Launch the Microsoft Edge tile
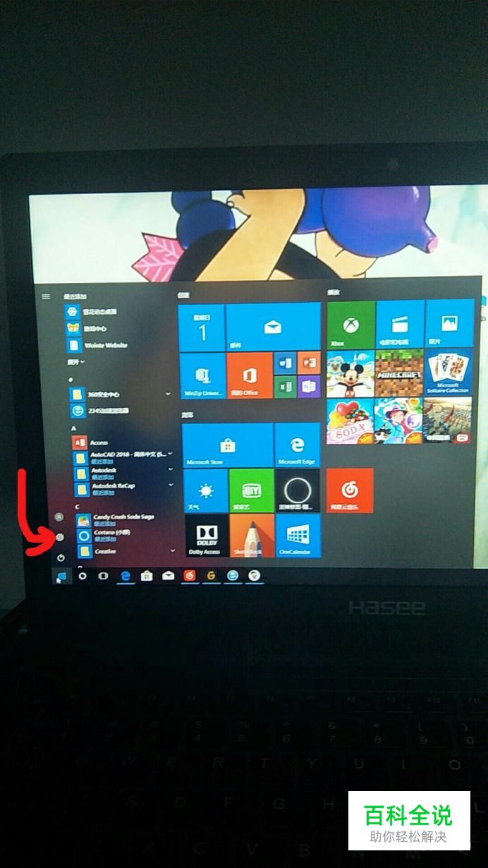The width and height of the screenshot is (488, 868). (x=298, y=445)
